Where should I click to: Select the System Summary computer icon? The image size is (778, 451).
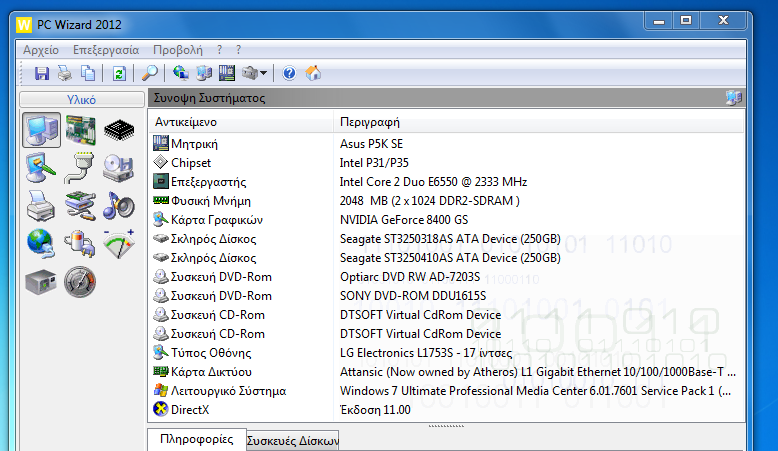(42, 130)
